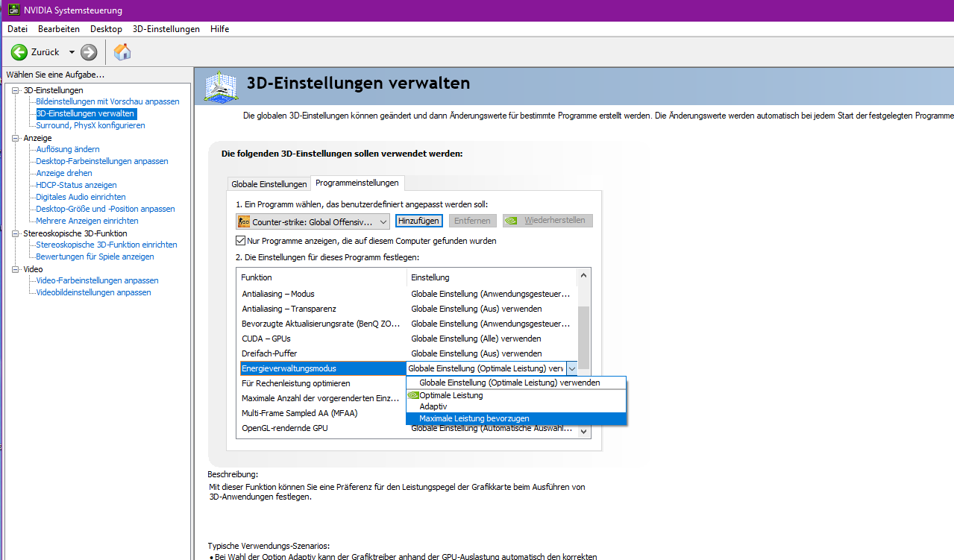Click the NVIDIA Systemsteuerung title bar icon
Image resolution: width=954 pixels, height=560 pixels.
pos(13,10)
